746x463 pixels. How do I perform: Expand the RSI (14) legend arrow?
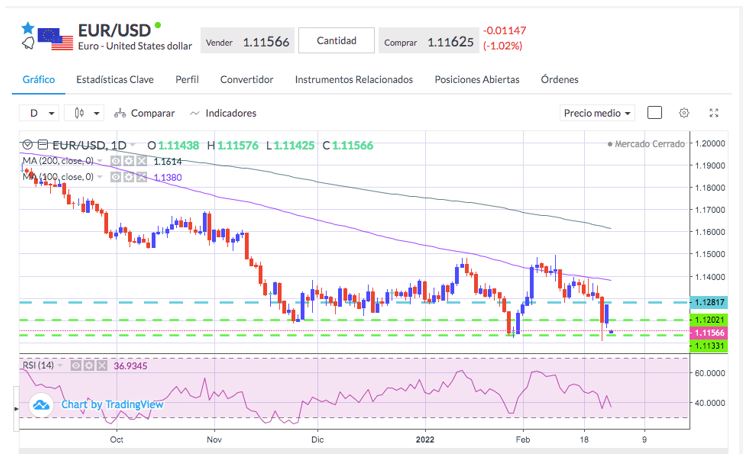point(60,365)
